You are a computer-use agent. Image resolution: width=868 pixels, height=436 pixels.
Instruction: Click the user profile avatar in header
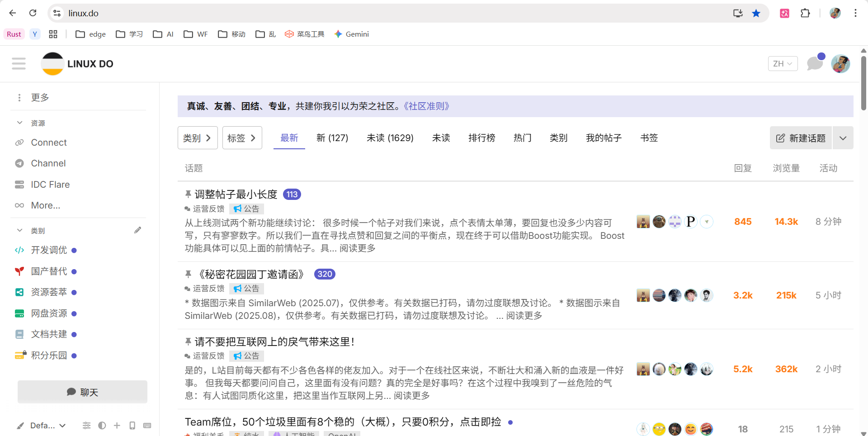[840, 64]
